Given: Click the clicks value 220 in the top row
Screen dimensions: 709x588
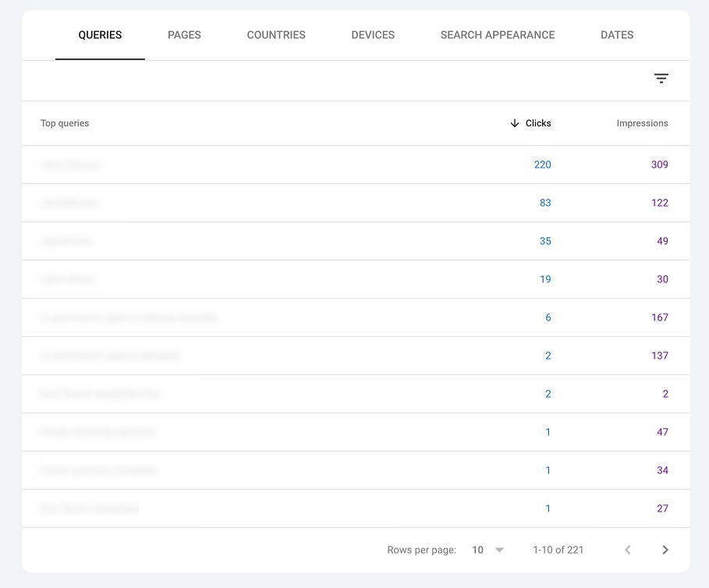Looking at the screenshot, I should pyautogui.click(x=542, y=165).
